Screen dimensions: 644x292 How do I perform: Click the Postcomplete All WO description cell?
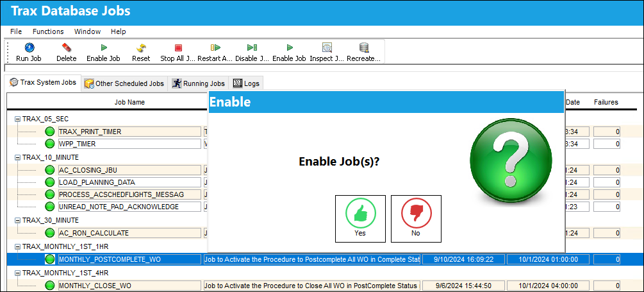point(311,259)
